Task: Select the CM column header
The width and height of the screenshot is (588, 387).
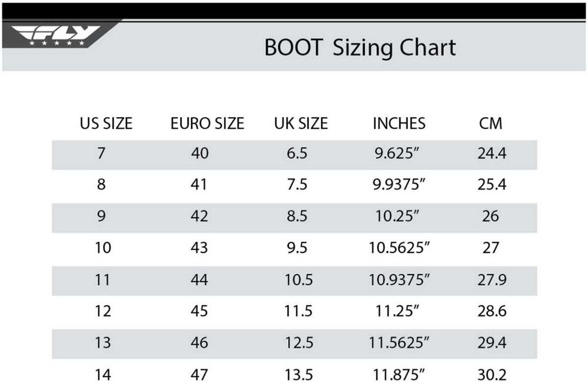Action: pos(491,124)
